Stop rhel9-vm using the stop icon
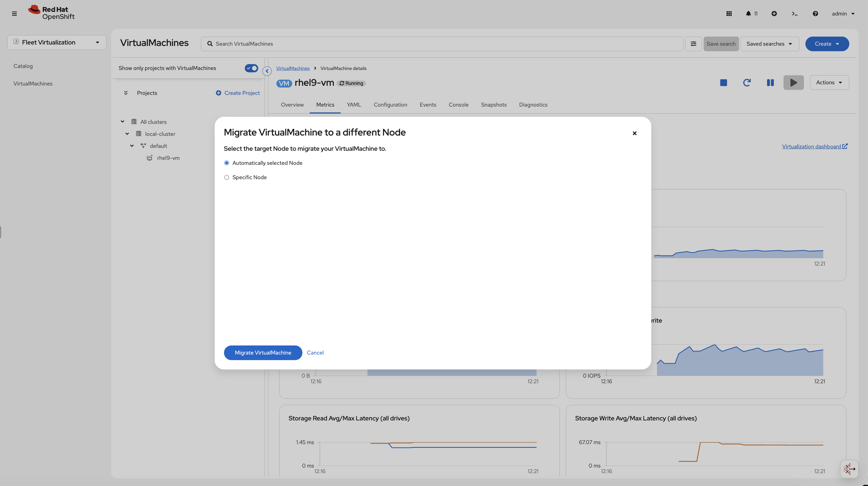The width and height of the screenshot is (868, 486). (x=723, y=83)
